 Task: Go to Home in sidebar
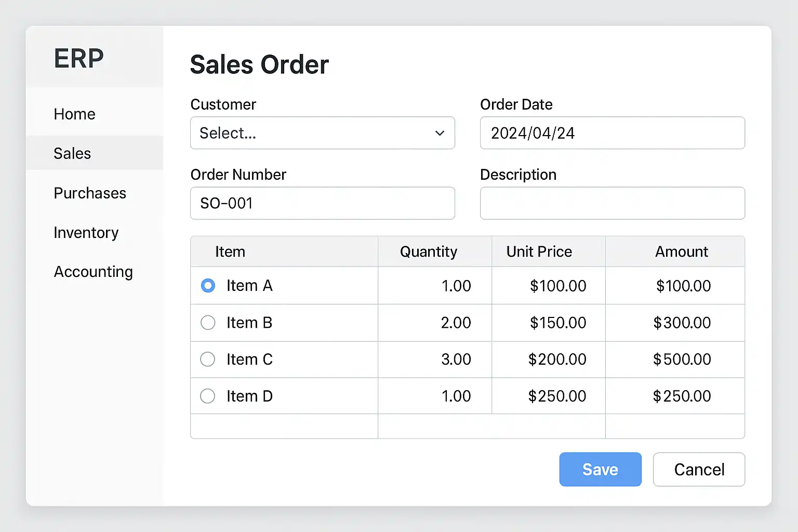(x=75, y=114)
